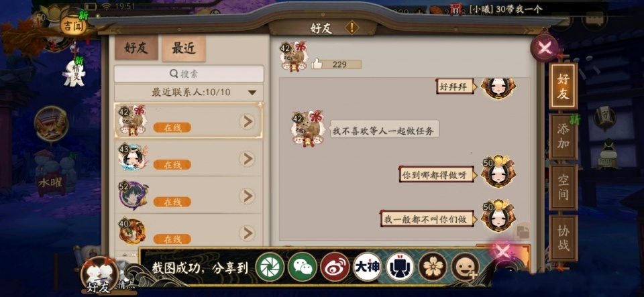Open the 吉闻 news icon
644x297 pixels.
point(73,26)
